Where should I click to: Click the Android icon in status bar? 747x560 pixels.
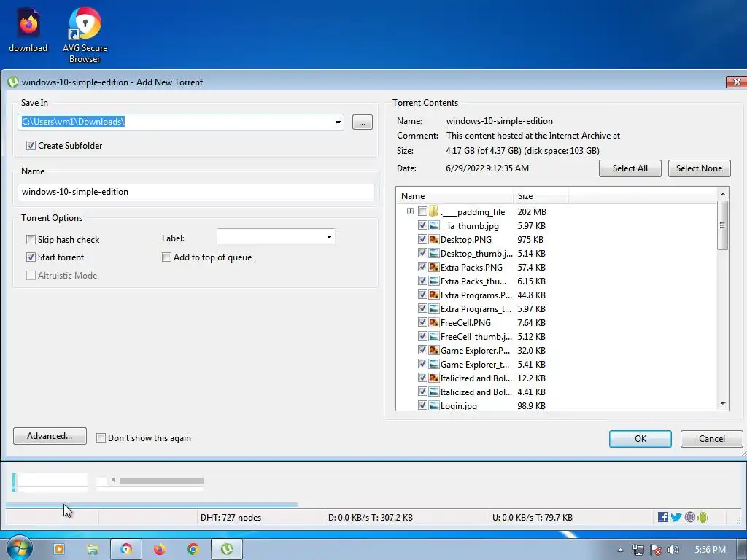(703, 517)
